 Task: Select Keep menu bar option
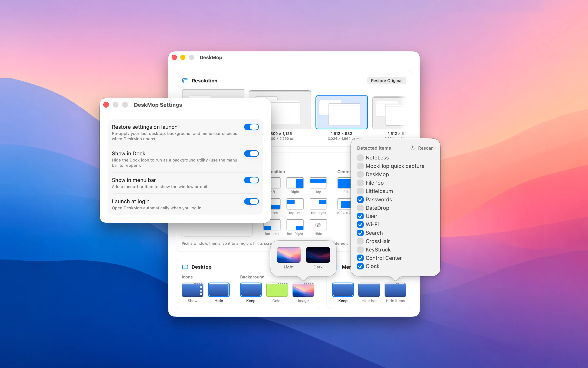[x=343, y=290]
